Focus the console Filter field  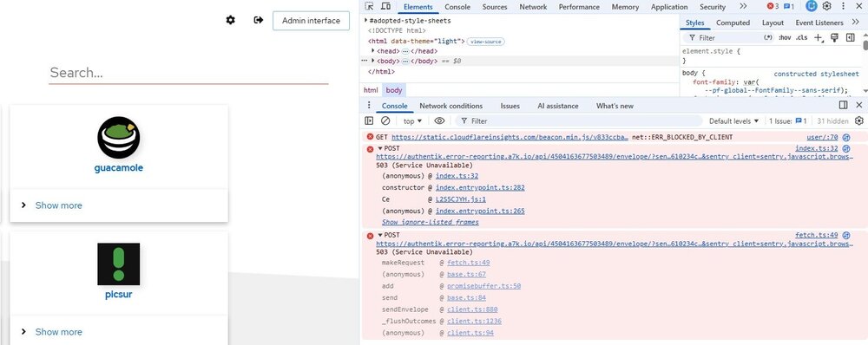click(x=578, y=120)
